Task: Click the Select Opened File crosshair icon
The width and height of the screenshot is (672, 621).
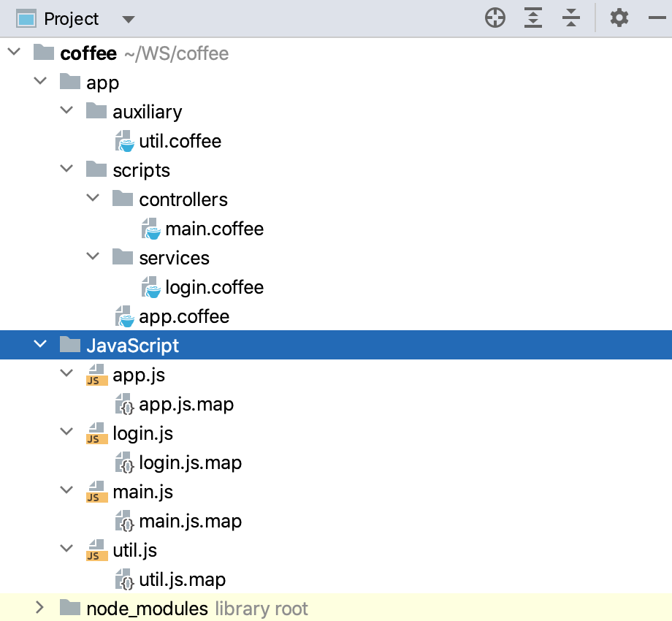Action: coord(495,18)
